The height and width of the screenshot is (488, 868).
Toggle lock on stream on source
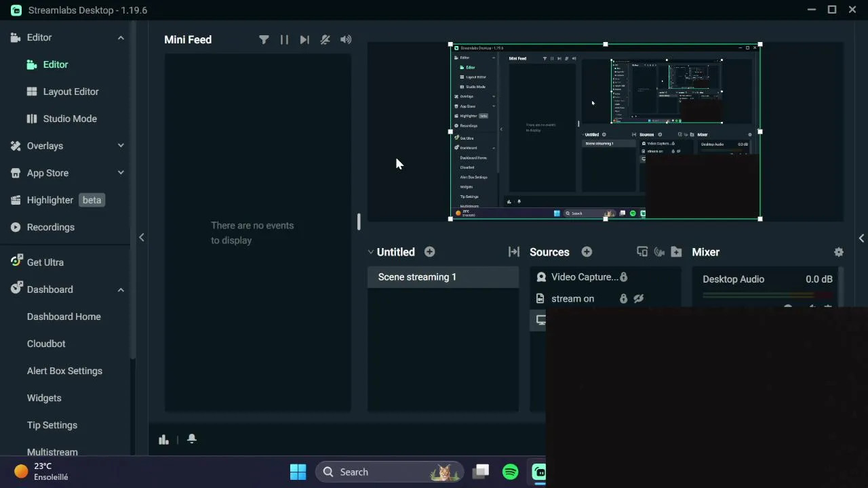click(x=623, y=299)
